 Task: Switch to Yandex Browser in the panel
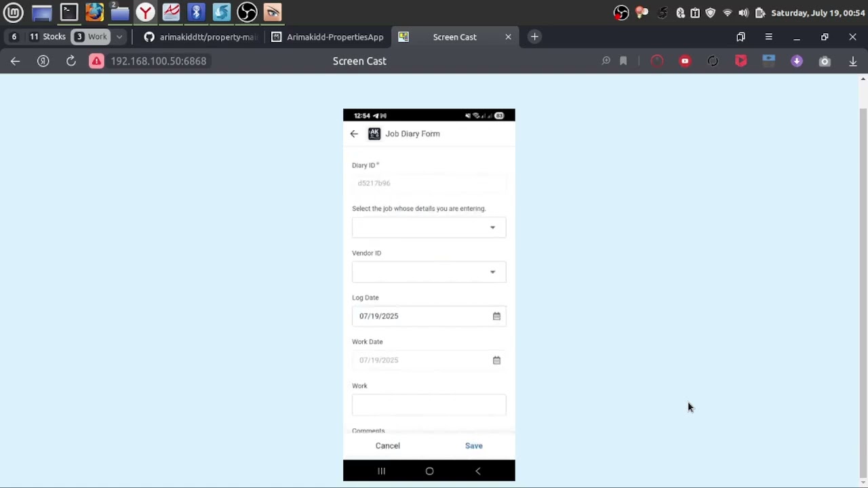click(145, 12)
